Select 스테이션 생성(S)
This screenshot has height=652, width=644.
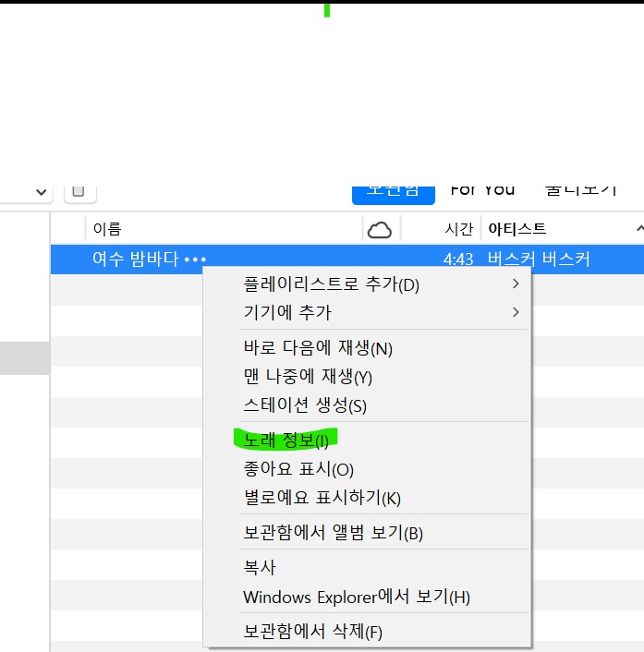(x=367, y=405)
